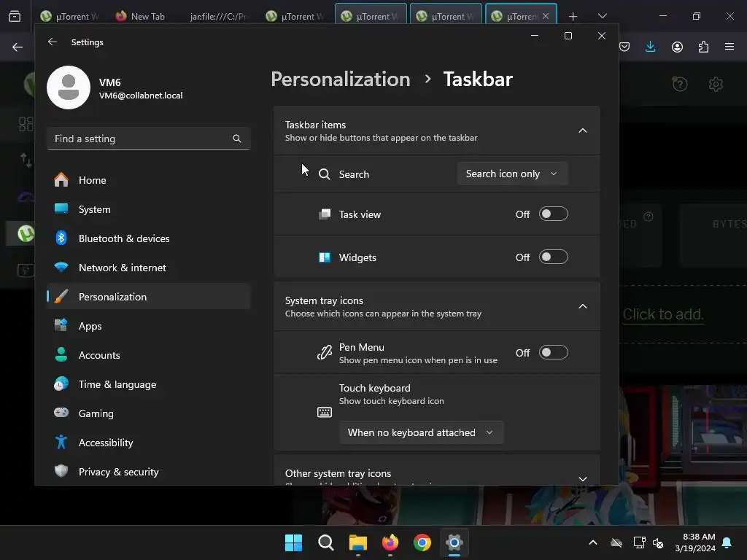Open the Firefox extensions puzzle icon

[703, 47]
